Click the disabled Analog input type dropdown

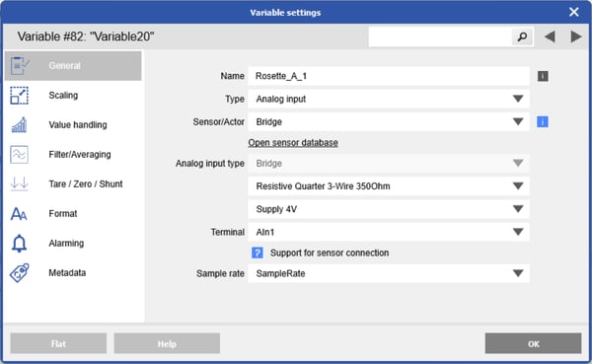389,163
